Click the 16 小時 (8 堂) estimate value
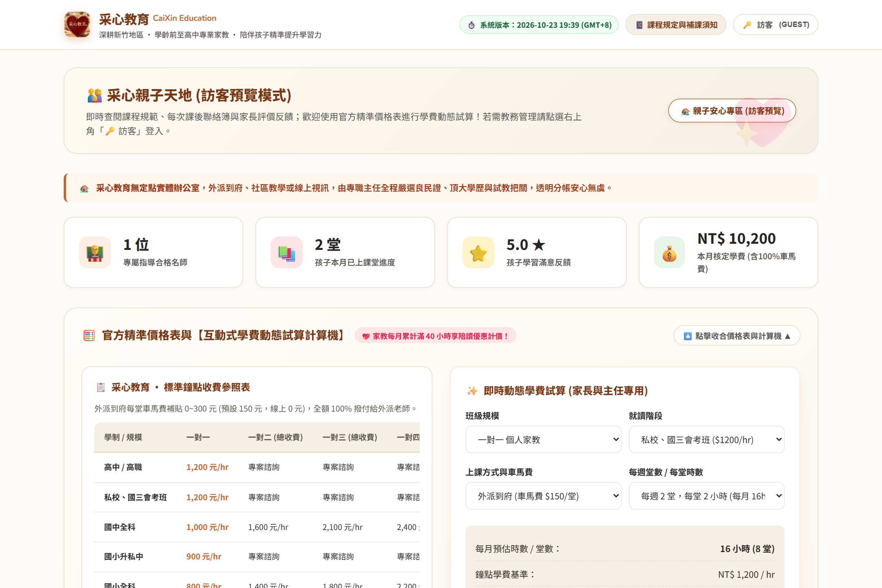882x588 pixels. [747, 549]
